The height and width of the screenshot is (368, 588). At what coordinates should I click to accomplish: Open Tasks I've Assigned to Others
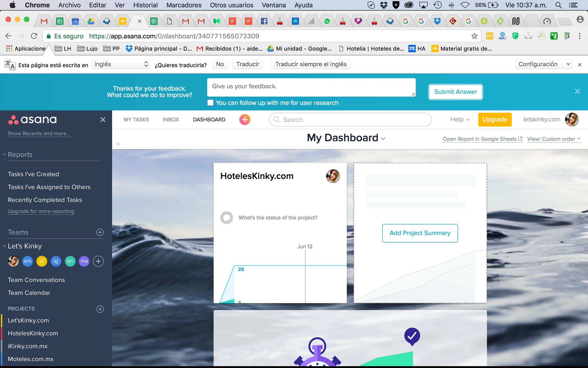tap(49, 187)
